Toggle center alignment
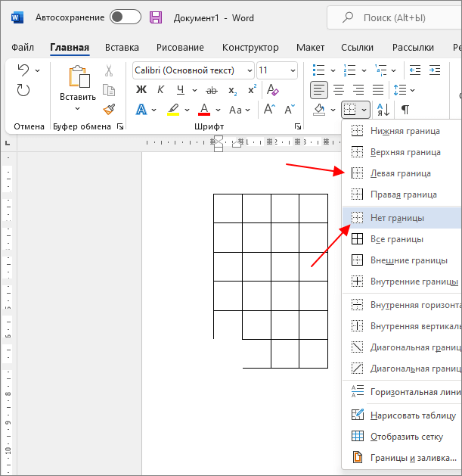462x476 pixels. click(339, 90)
